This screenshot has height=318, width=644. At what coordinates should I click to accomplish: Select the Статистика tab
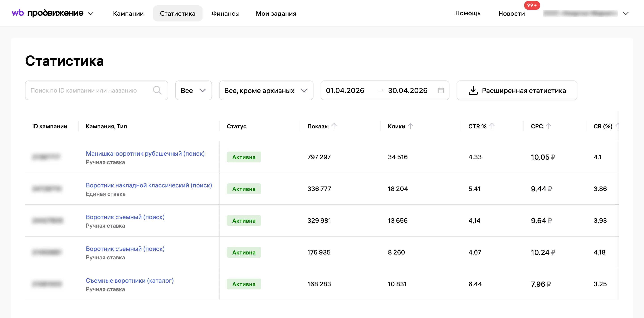178,13
